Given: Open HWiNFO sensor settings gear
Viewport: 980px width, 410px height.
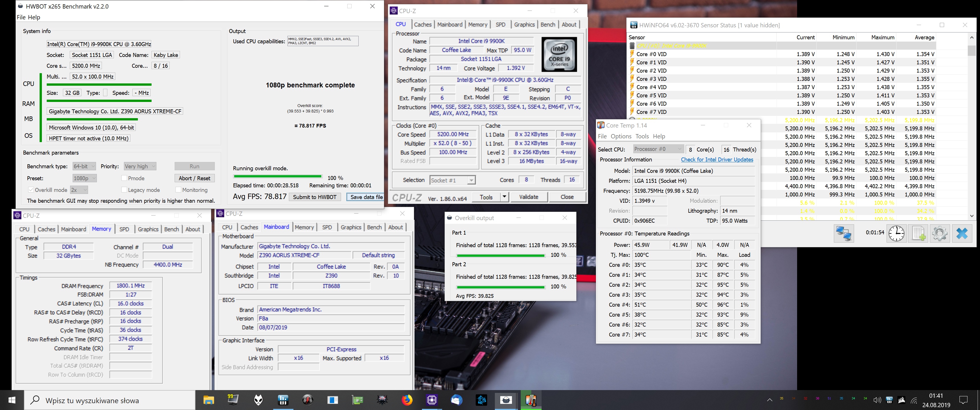Looking at the screenshot, I should tap(940, 233).
